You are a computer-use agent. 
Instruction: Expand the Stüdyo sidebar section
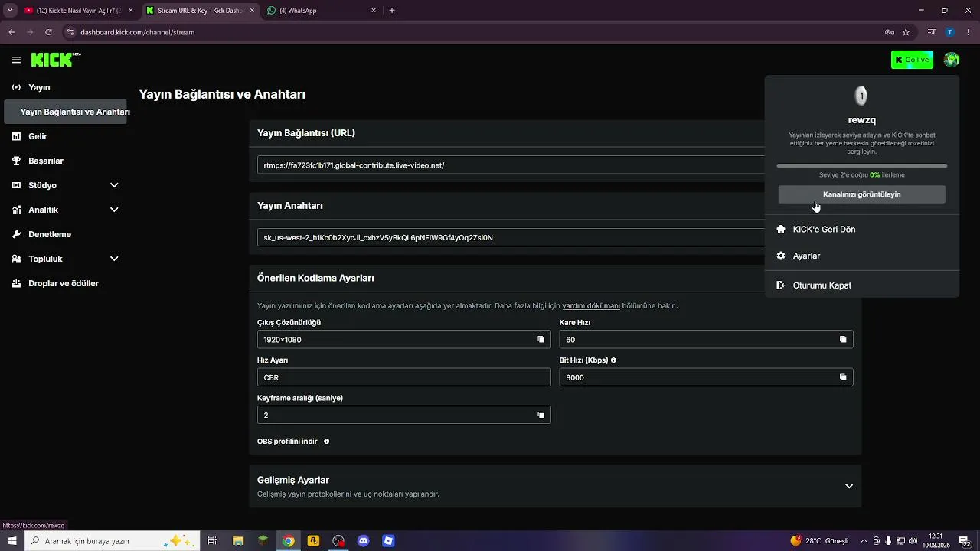click(x=114, y=185)
